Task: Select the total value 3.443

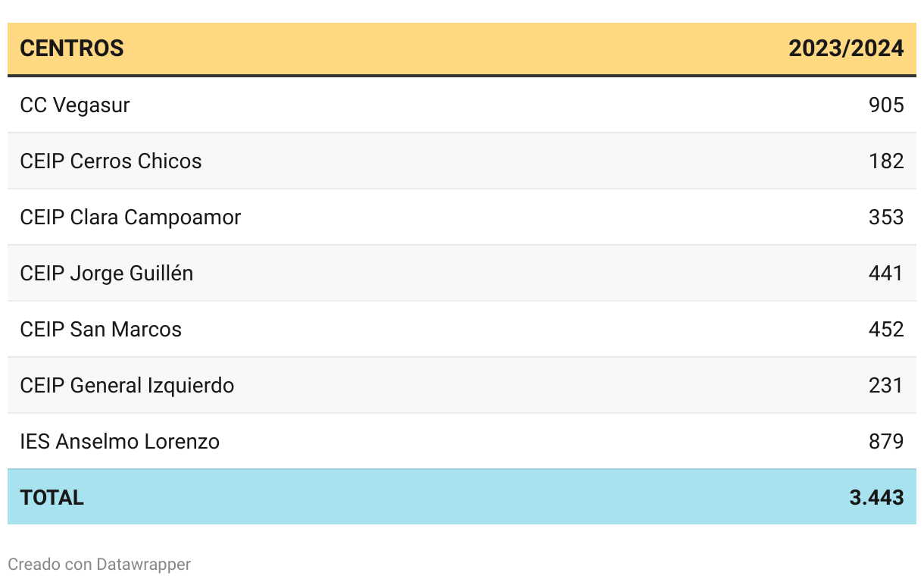Action: pos(876,497)
